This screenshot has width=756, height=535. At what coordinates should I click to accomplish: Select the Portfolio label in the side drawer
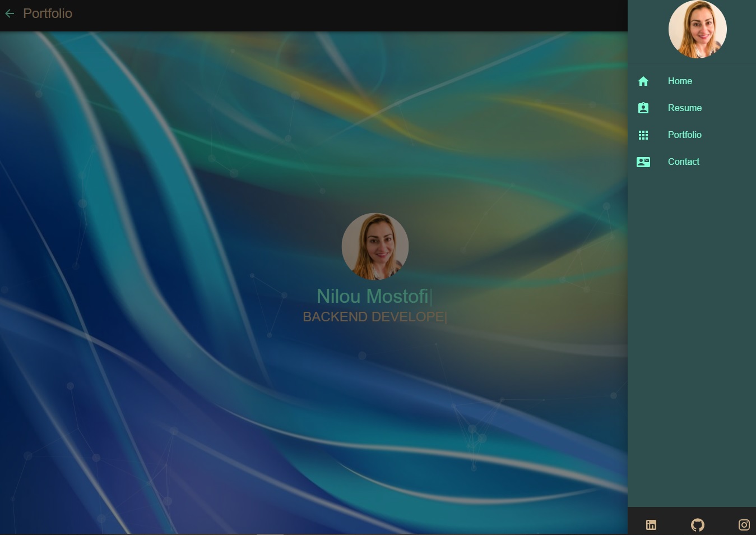(684, 135)
